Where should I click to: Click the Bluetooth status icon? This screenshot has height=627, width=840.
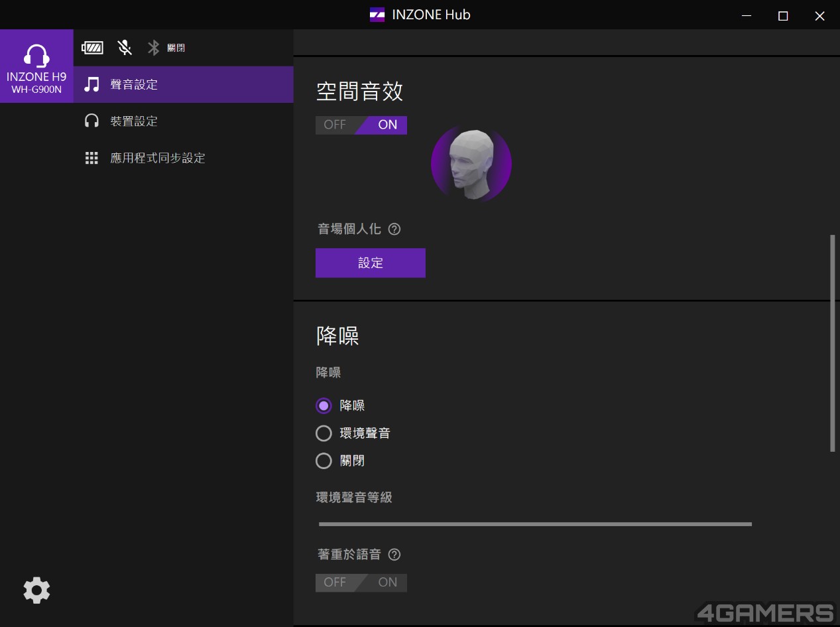(x=154, y=48)
